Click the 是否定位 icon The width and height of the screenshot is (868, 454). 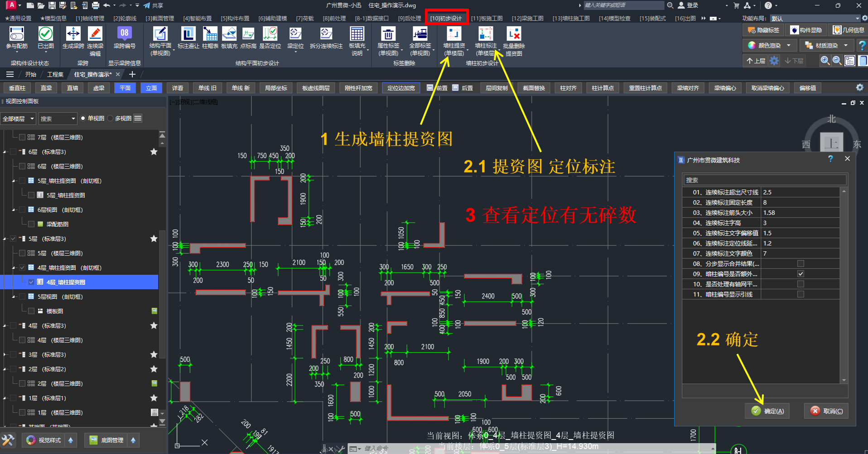pyautogui.click(x=270, y=34)
